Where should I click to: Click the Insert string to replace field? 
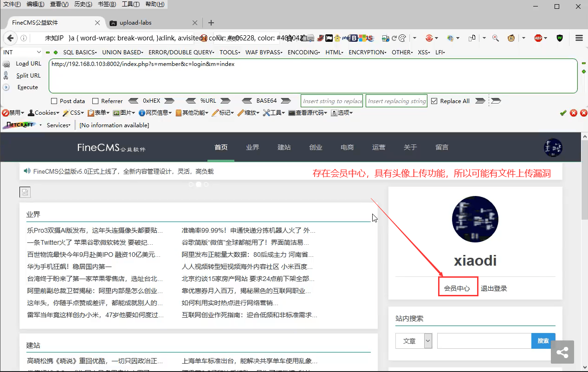(332, 101)
